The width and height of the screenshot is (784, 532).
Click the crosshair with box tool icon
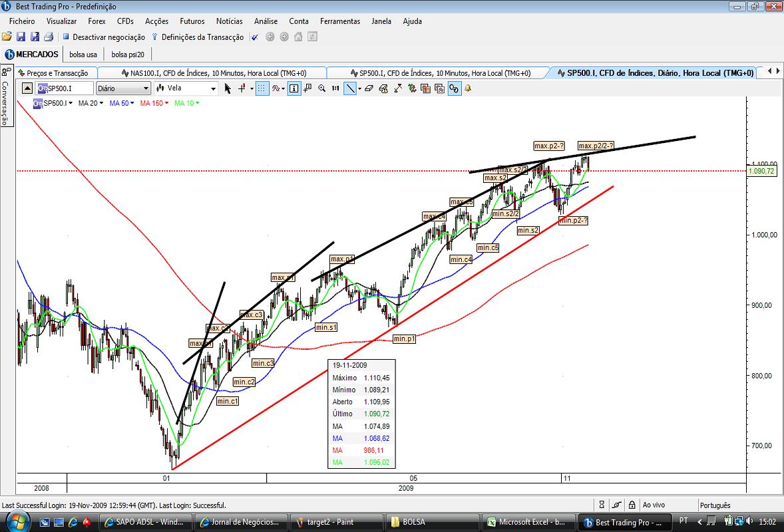308,88
